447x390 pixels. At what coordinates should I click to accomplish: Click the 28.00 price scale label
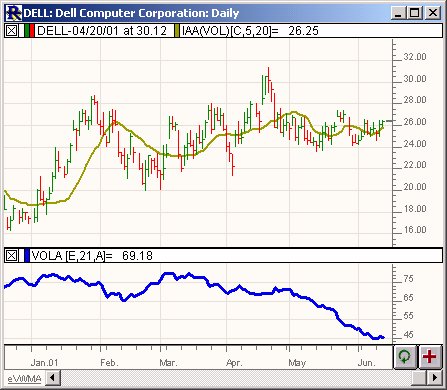click(415, 100)
